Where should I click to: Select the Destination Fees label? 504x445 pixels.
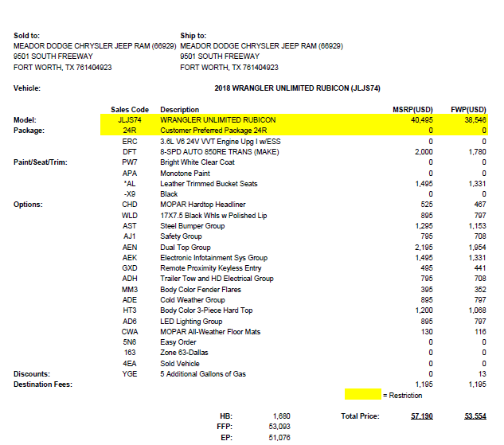[x=43, y=384]
